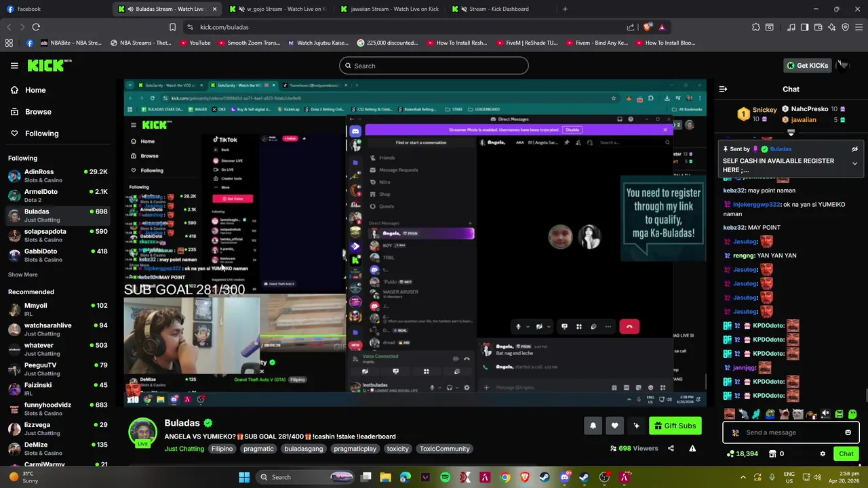
Task: Switch to Kick Dashboard tab
Action: coord(498,9)
